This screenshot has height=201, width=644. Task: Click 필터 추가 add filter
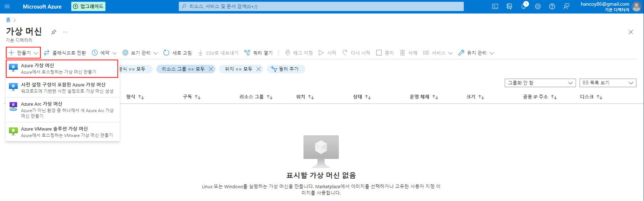[x=286, y=69]
